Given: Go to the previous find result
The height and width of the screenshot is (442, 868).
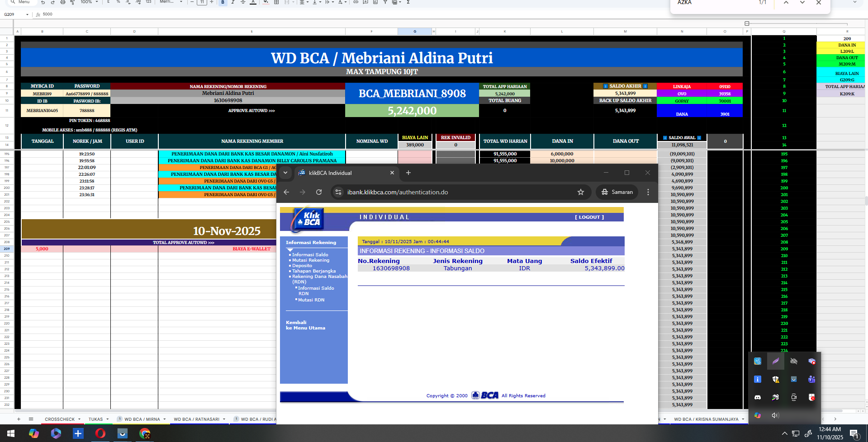Looking at the screenshot, I should (x=786, y=3).
